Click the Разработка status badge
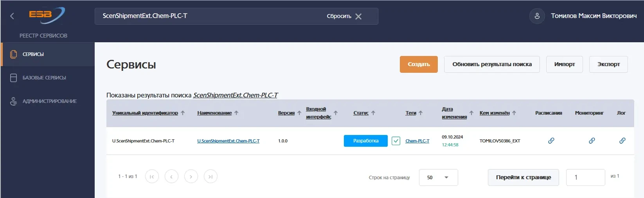 (366, 141)
